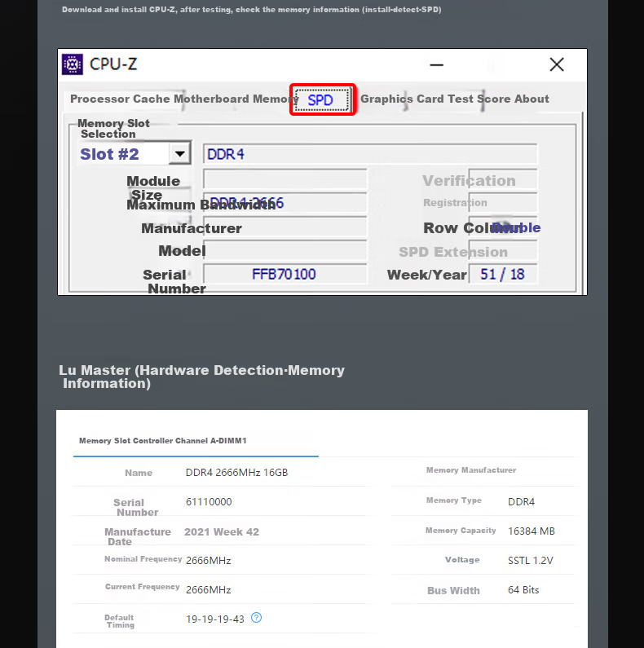The image size is (644, 648).
Task: Click the CPU-Z purple chip logo icon
Action: pos(73,64)
